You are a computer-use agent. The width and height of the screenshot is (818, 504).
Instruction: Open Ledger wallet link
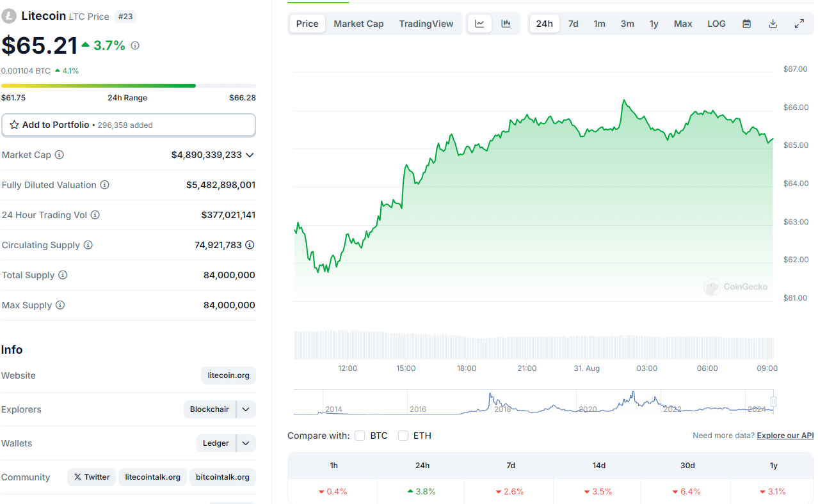coord(216,443)
